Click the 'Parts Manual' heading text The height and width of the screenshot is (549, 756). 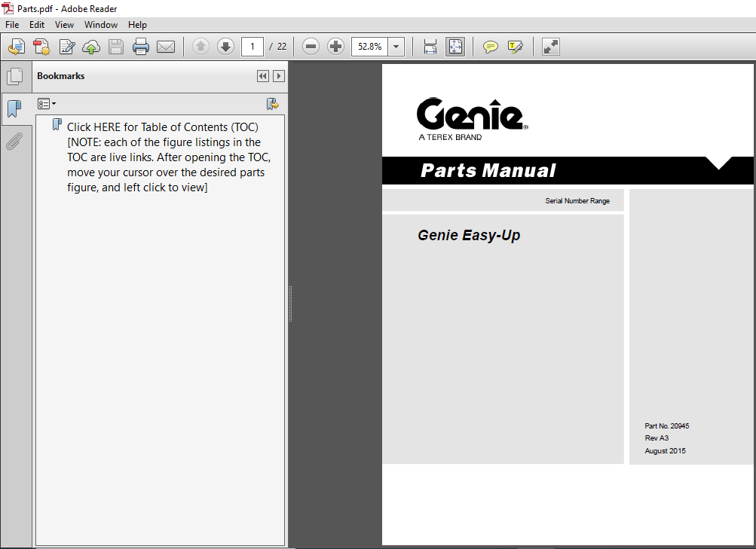point(488,170)
